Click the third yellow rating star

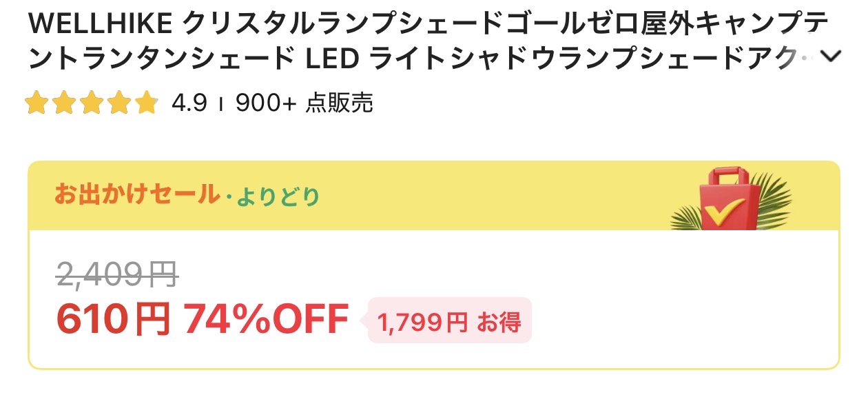point(92,103)
